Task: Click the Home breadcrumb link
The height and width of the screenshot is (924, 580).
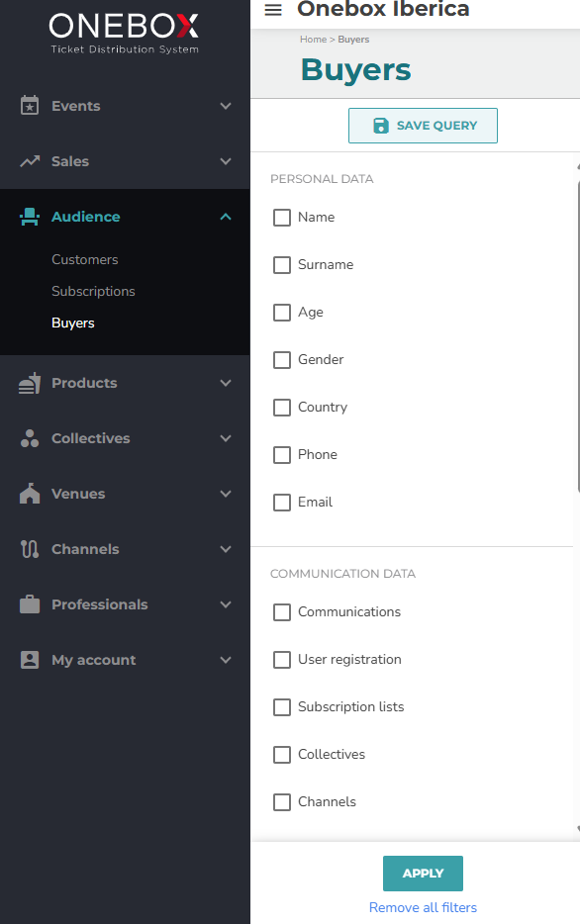Action: [313, 40]
